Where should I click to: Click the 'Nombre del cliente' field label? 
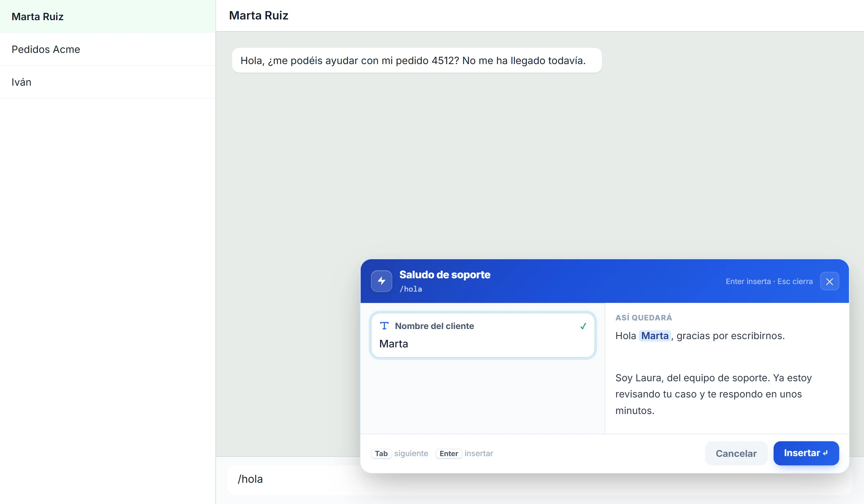(x=435, y=326)
